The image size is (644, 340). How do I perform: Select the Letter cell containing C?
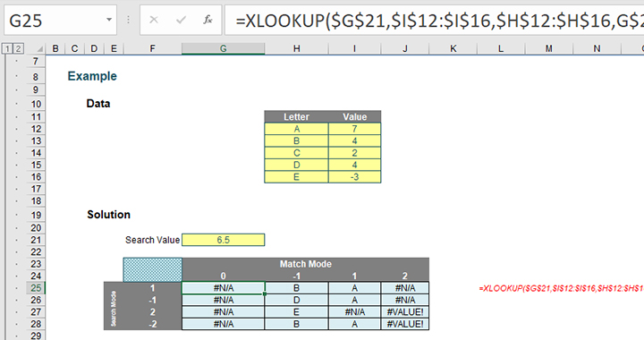(x=296, y=153)
